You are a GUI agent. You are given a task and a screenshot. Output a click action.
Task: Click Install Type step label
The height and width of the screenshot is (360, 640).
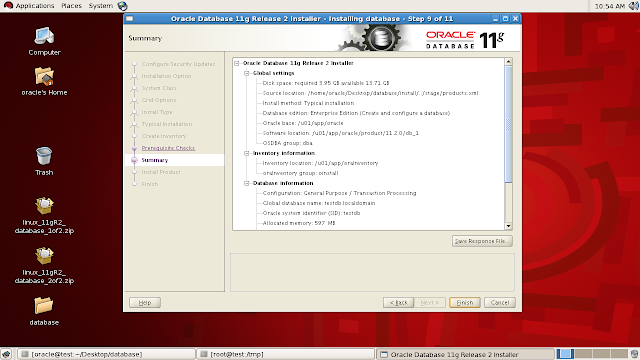pyautogui.click(x=157, y=112)
